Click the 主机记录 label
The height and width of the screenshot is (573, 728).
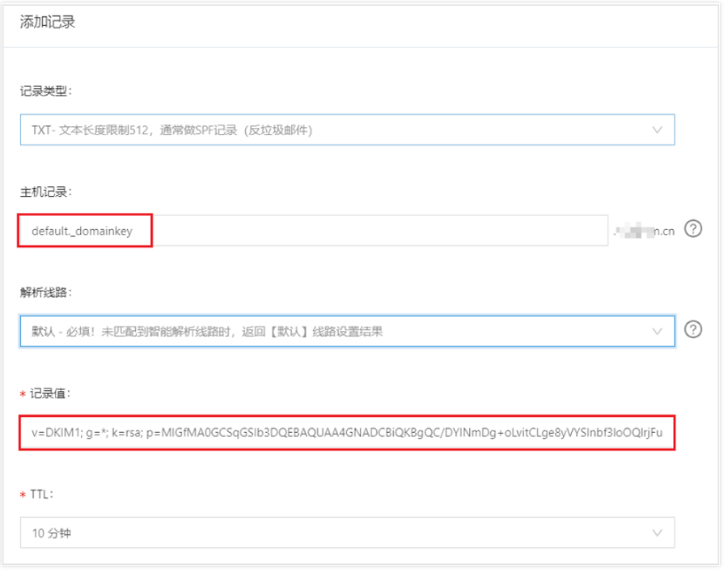[x=46, y=192]
